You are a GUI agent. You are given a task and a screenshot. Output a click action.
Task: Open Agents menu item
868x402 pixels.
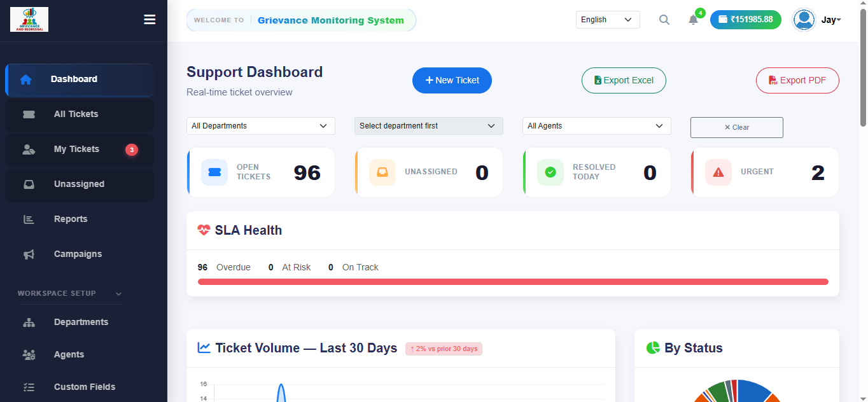[80, 355]
